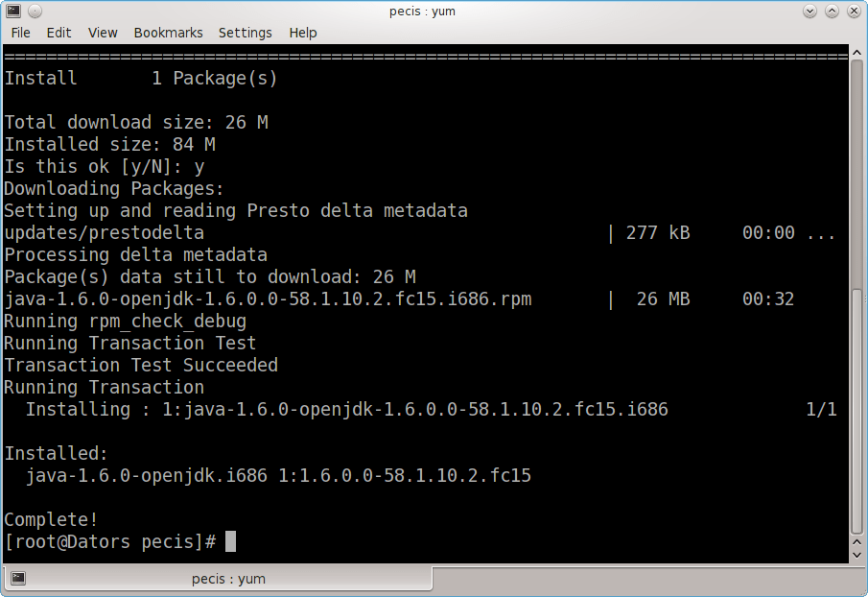The width and height of the screenshot is (868, 597).
Task: Click 'Running rpm_check_debug' line
Action: [126, 322]
